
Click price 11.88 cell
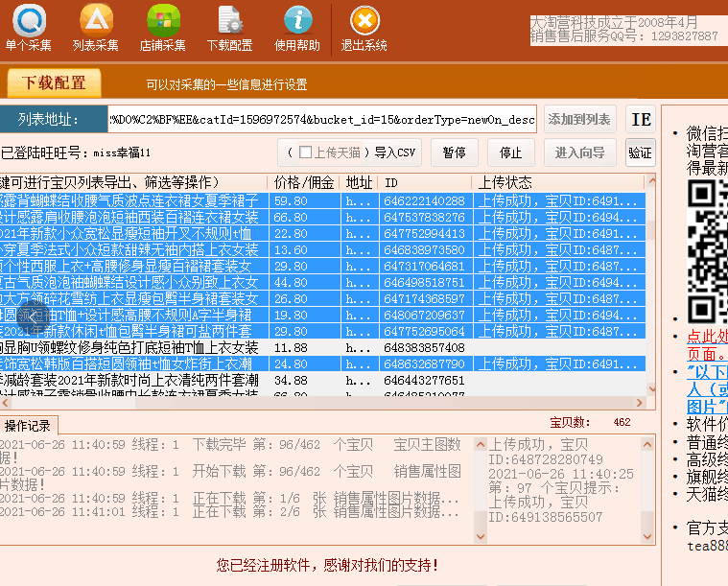(x=291, y=347)
